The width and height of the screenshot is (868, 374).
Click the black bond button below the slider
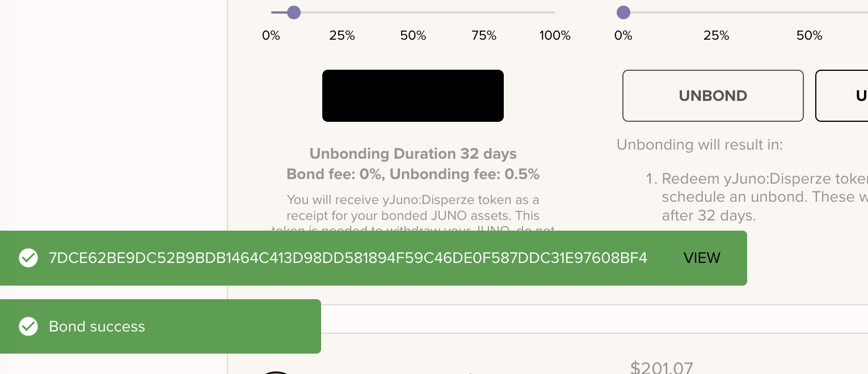coord(412,96)
